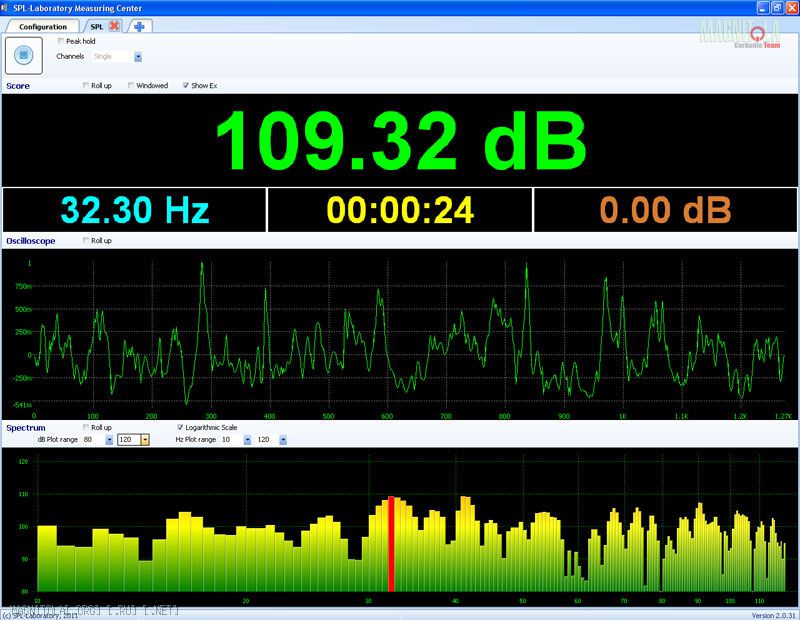
Task: Maximize the SPL-Laboratory window
Action: coord(777,8)
